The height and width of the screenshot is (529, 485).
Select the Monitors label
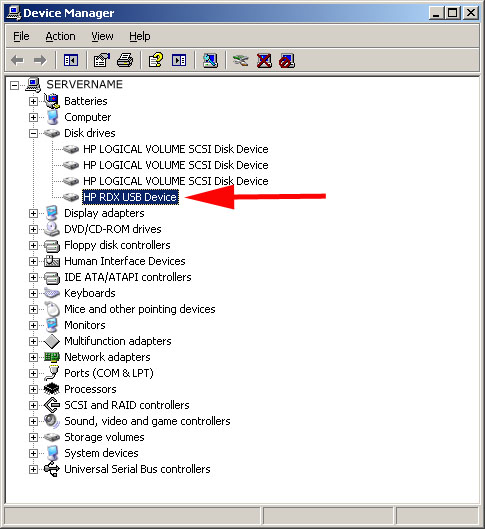tap(85, 325)
